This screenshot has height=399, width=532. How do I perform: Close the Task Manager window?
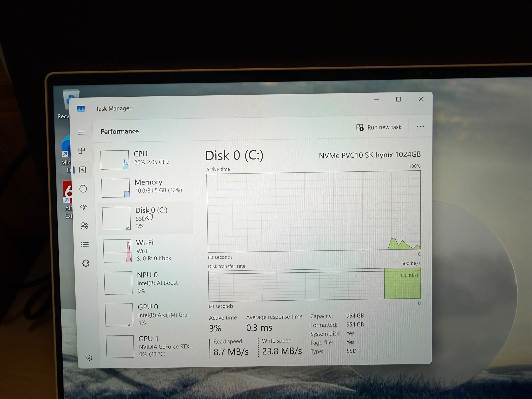[421, 99]
